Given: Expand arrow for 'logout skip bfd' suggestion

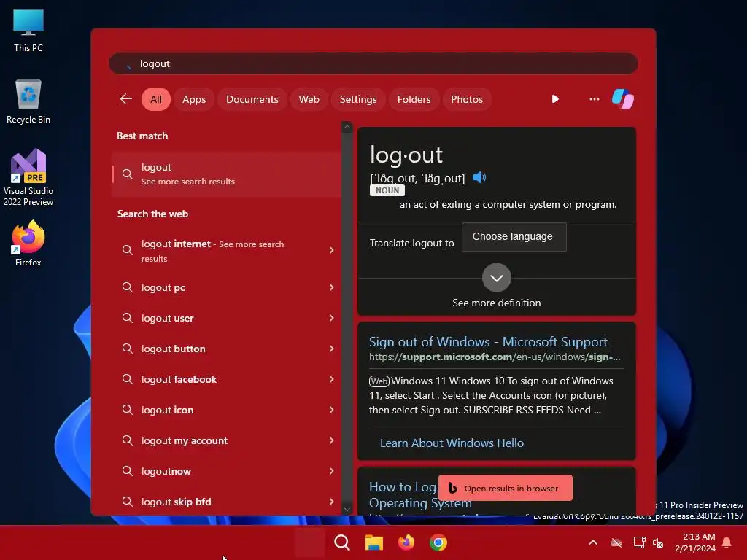Looking at the screenshot, I should pyautogui.click(x=331, y=502).
